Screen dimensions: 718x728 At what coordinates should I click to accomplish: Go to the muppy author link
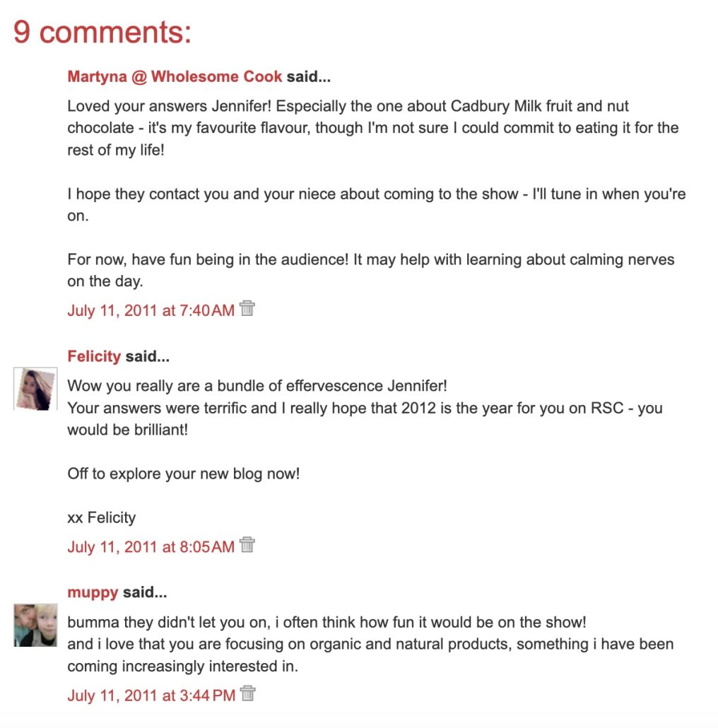tap(93, 592)
